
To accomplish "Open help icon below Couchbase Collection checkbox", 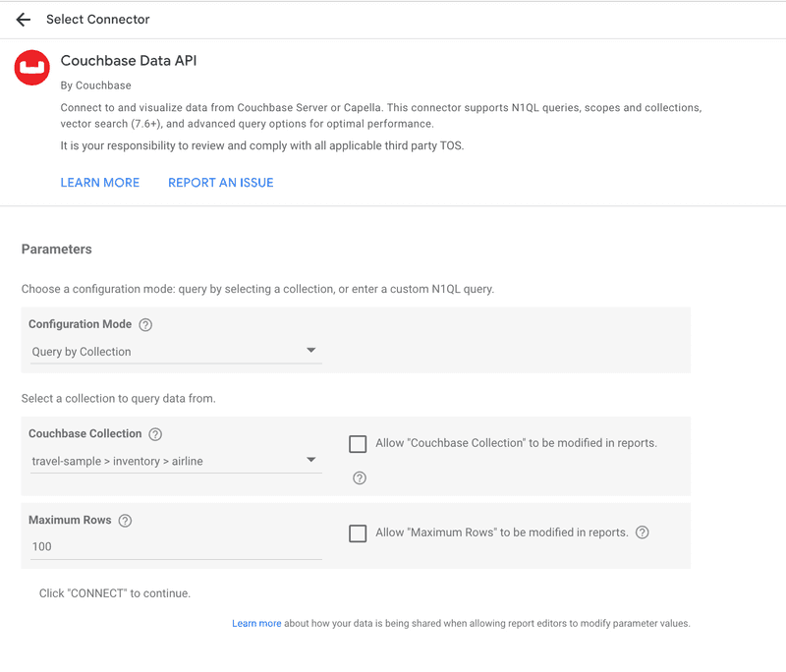I will [x=360, y=478].
